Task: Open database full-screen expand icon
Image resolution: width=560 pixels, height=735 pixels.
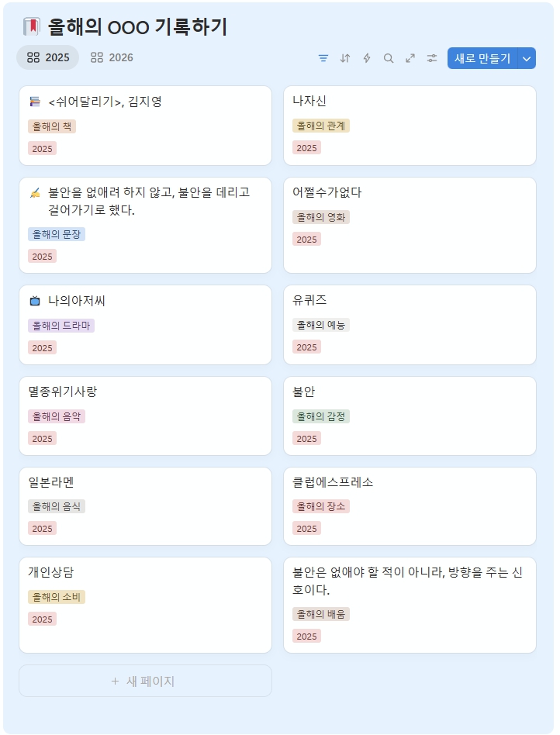Action: tap(410, 58)
